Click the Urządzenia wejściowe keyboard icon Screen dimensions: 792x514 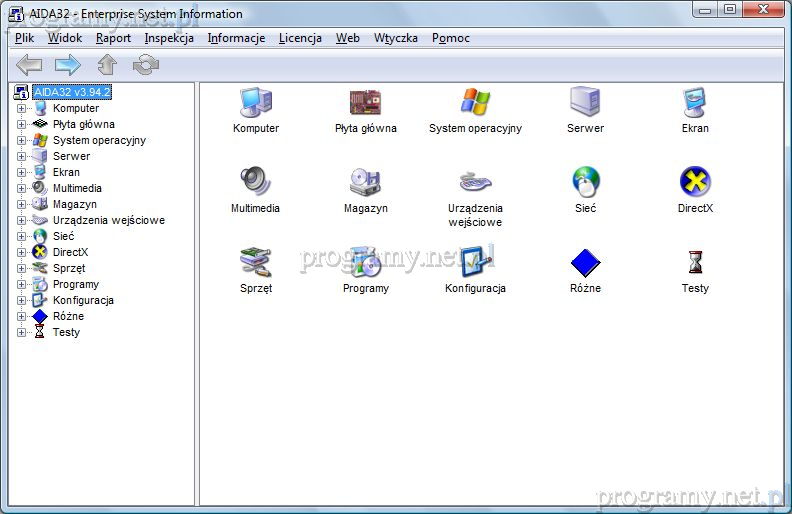tap(475, 183)
